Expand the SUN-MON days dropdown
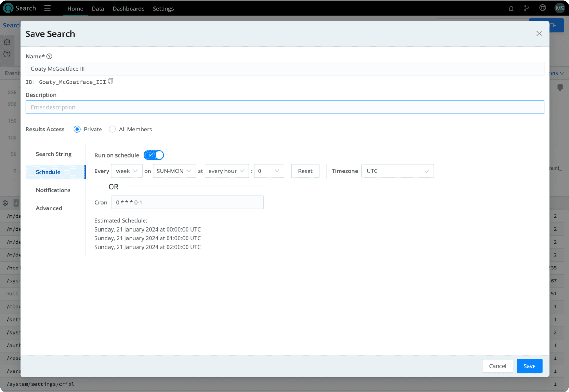The height and width of the screenshot is (392, 569). coord(174,171)
